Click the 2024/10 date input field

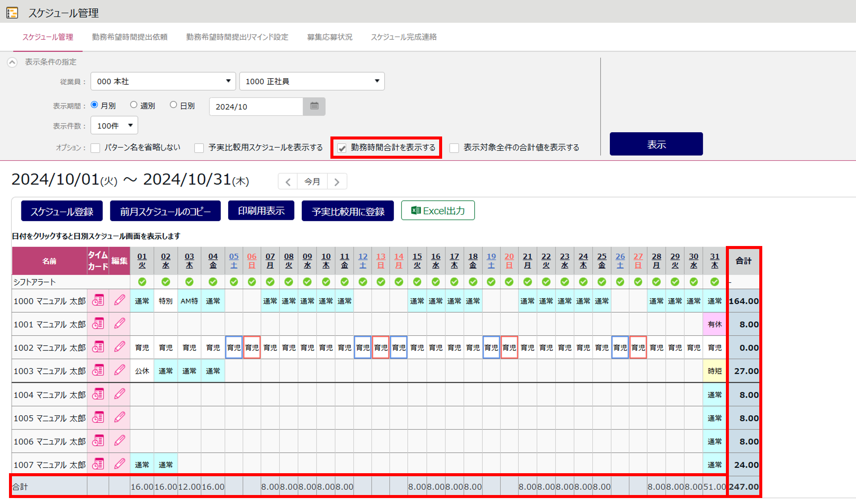[x=256, y=107]
